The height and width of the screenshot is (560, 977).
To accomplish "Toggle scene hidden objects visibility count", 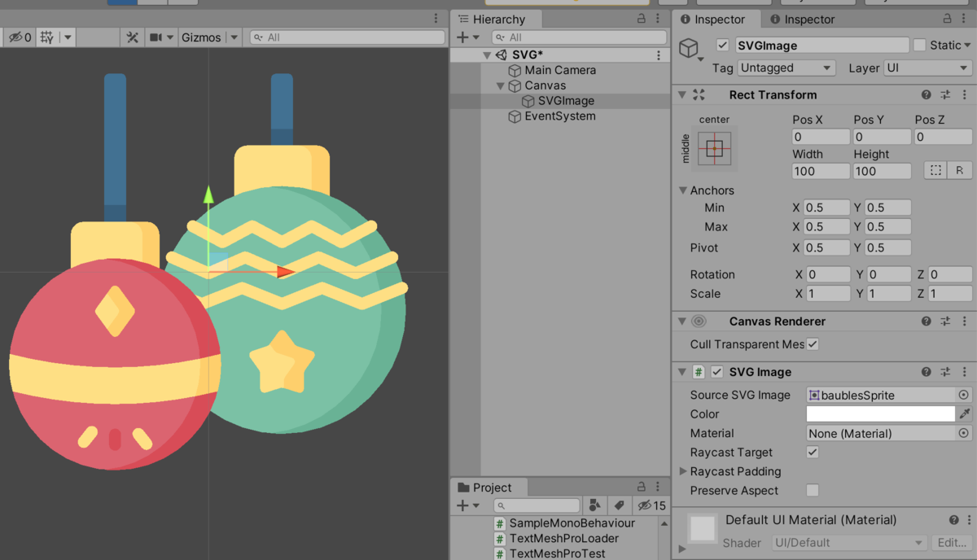I will point(20,37).
